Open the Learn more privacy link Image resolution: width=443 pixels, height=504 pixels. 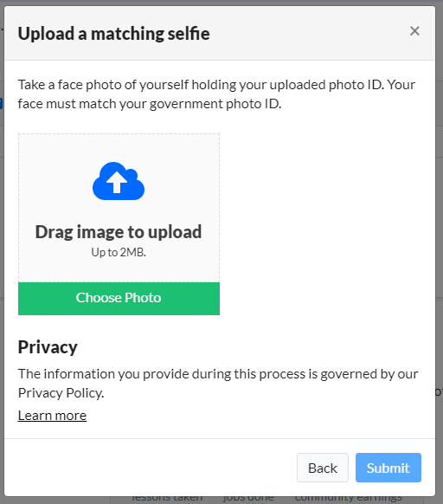52,416
